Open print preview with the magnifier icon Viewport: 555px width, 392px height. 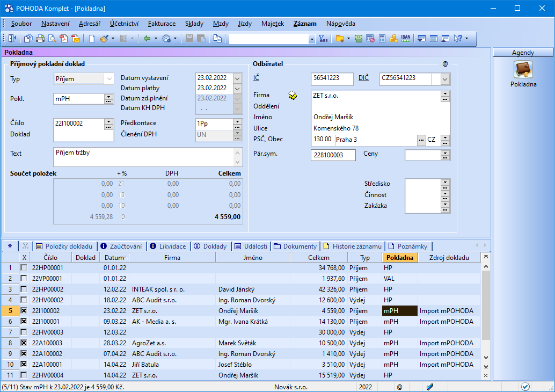point(52,38)
